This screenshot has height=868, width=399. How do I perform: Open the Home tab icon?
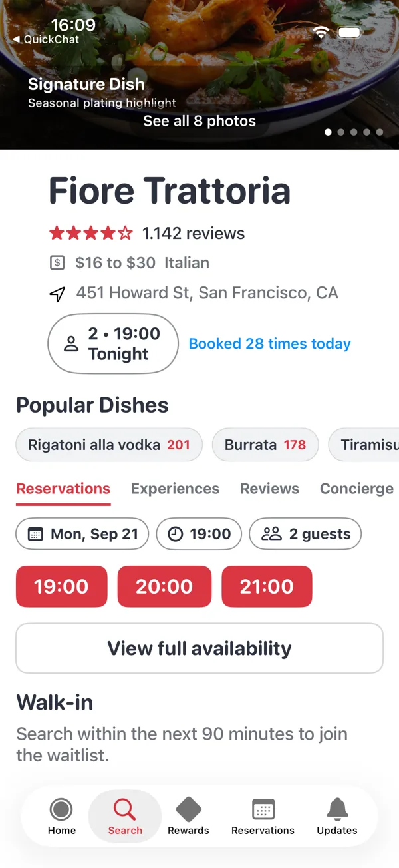[x=61, y=809]
